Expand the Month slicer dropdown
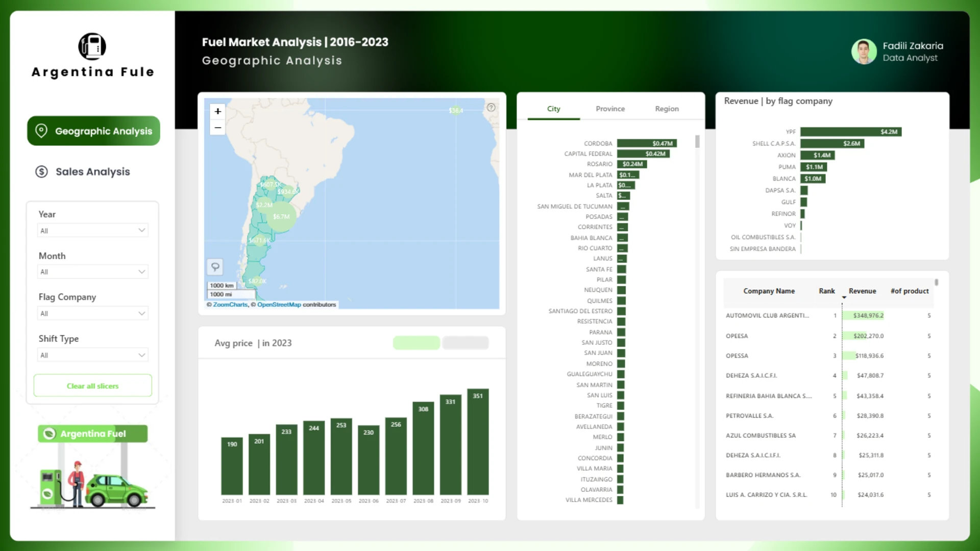Image resolution: width=980 pixels, height=551 pixels. click(x=93, y=272)
